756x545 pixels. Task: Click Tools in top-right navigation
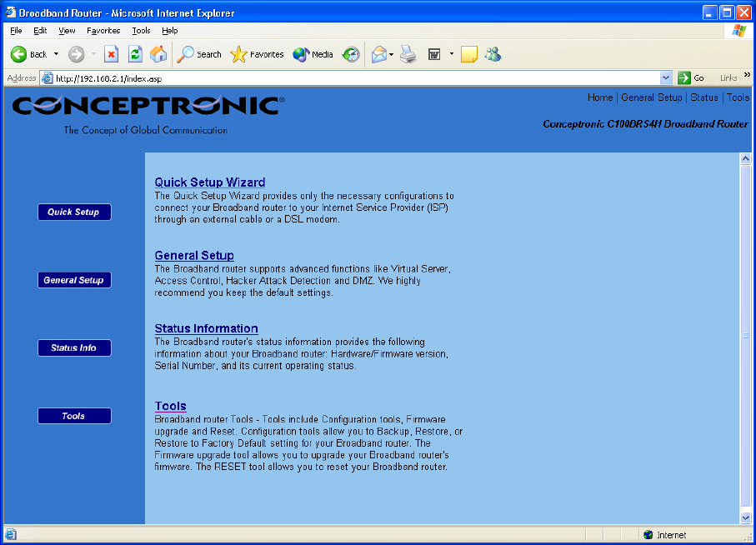[x=738, y=97]
